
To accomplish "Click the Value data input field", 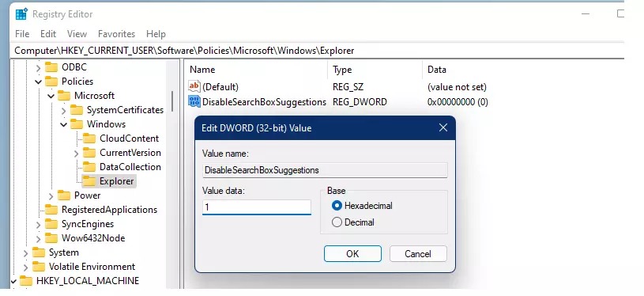I will coord(257,207).
